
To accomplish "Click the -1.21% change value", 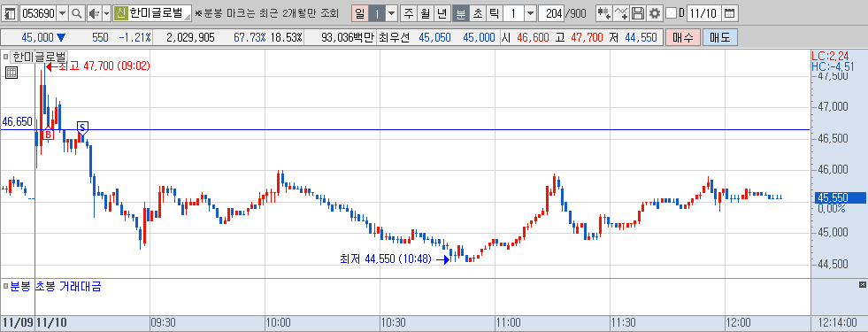I will point(134,38).
